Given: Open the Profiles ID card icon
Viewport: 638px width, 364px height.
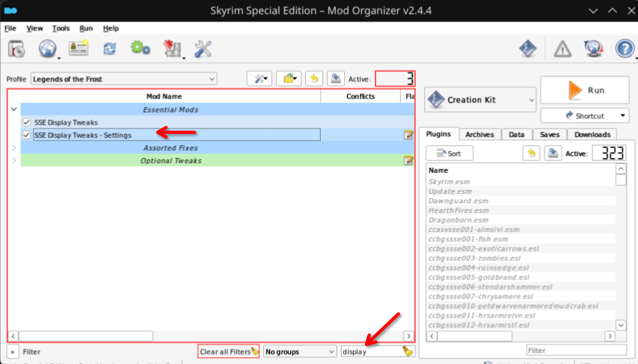Looking at the screenshot, I should click(78, 49).
